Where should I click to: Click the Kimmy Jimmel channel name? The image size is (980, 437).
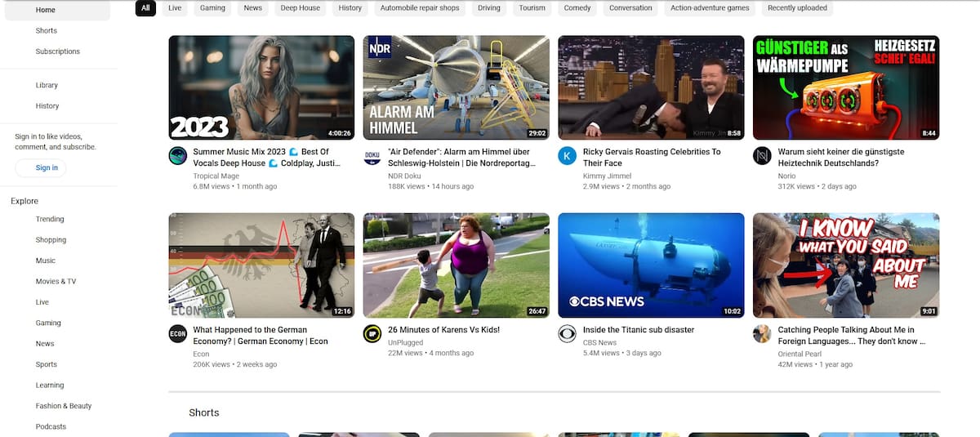point(608,176)
